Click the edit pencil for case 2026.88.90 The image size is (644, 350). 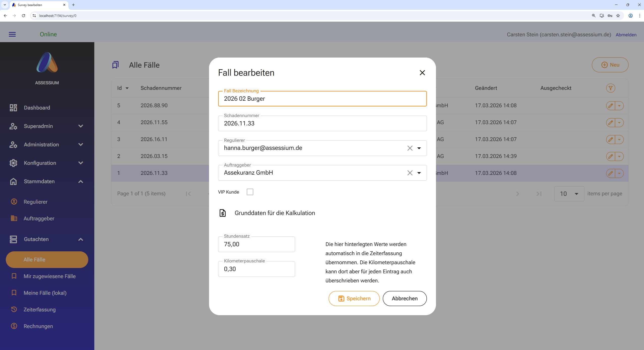pyautogui.click(x=610, y=105)
